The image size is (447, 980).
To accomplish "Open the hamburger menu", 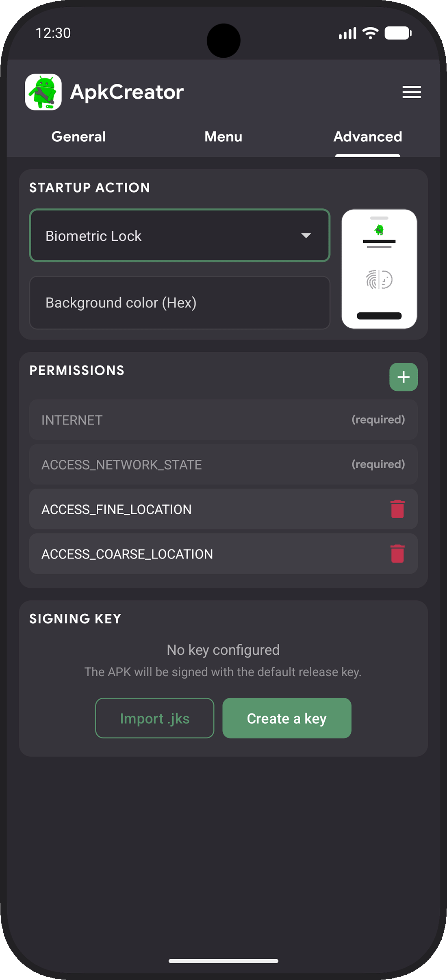I will point(411,92).
